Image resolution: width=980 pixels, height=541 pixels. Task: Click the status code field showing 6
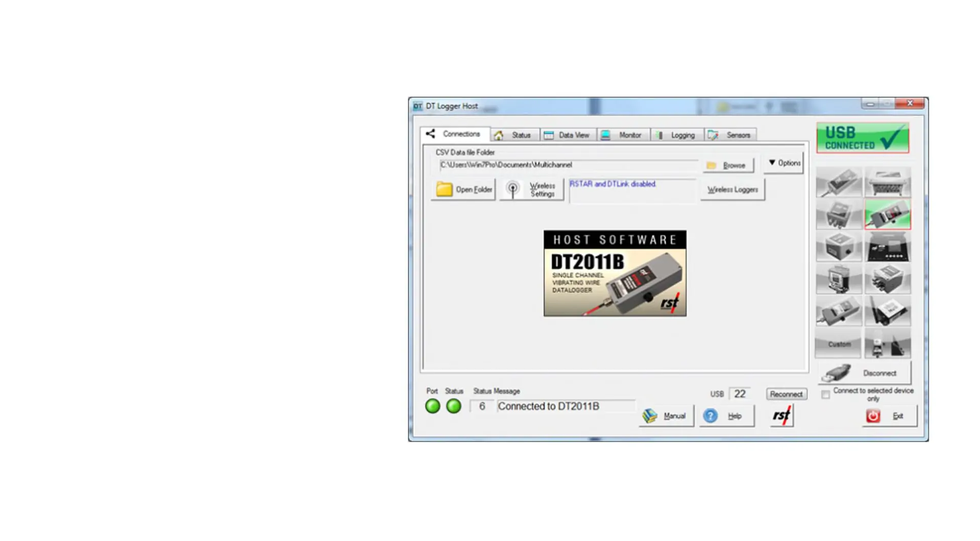coord(481,406)
